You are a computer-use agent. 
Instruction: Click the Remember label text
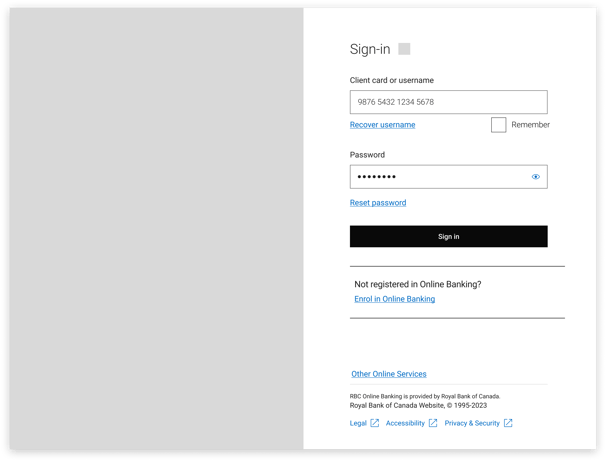[530, 125]
